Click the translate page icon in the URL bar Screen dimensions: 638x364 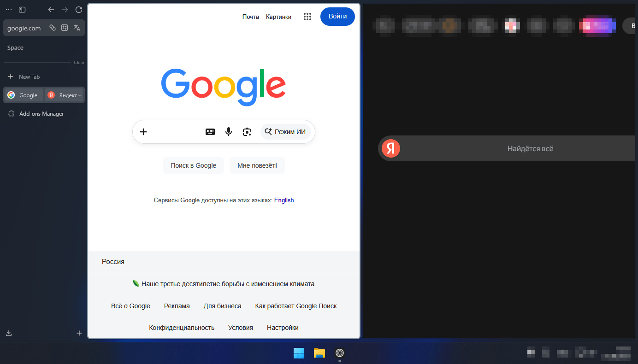(x=77, y=28)
